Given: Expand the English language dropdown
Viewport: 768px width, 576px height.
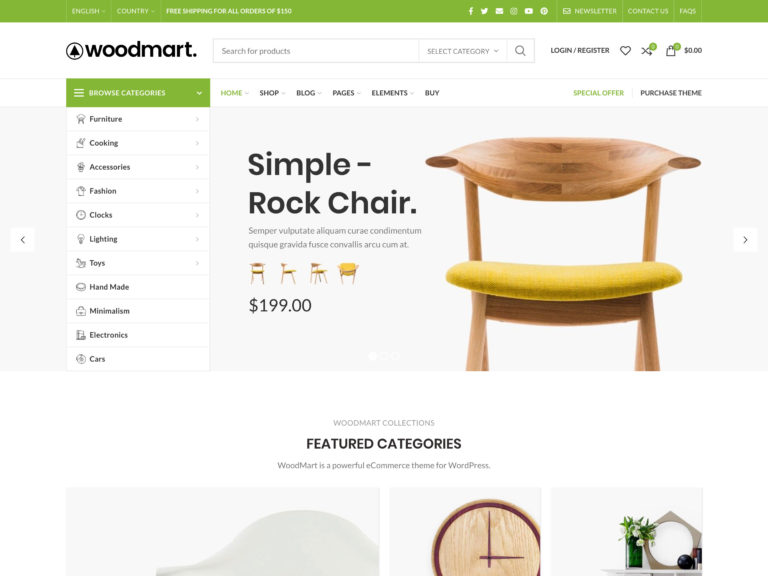Looking at the screenshot, I should click(89, 11).
